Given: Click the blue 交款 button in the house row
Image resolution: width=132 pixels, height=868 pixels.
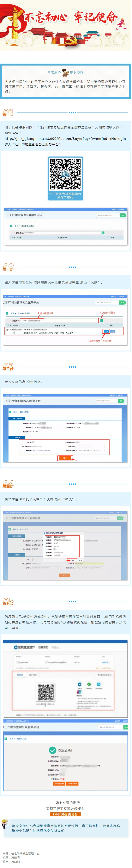Looking at the screenshot, I should (x=106, y=331).
